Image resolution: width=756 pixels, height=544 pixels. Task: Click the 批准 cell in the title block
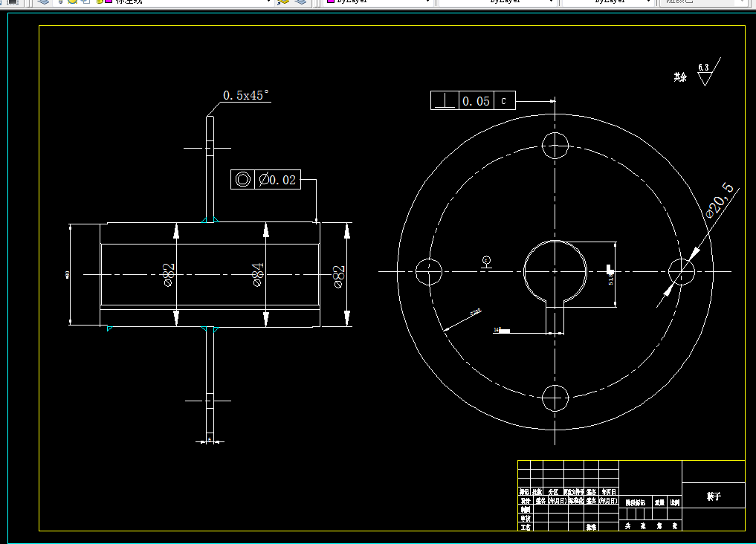coord(591,527)
